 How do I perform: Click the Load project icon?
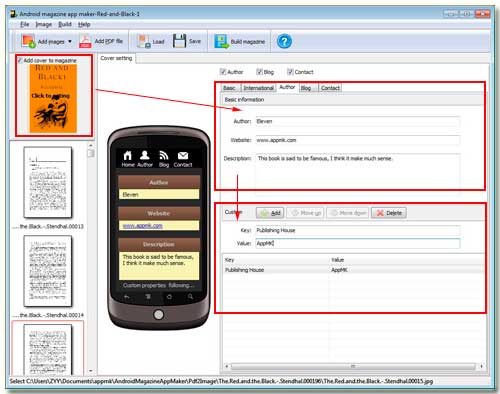point(144,41)
